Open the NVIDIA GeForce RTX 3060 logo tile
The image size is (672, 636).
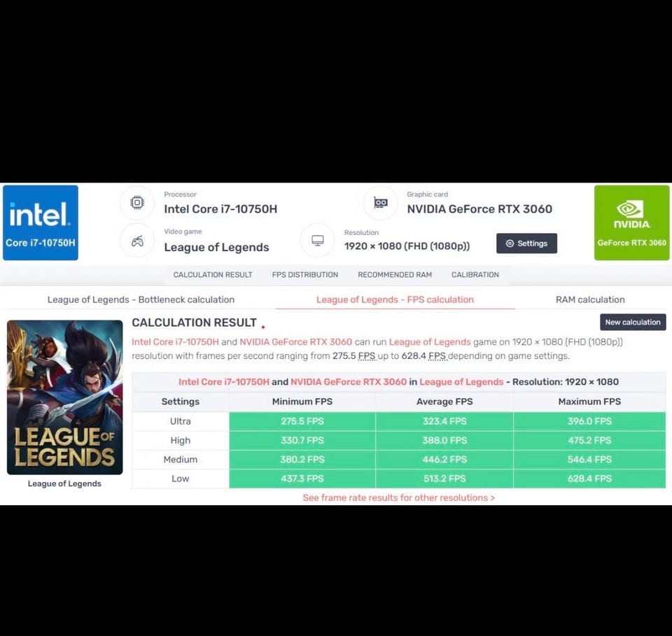(x=631, y=222)
